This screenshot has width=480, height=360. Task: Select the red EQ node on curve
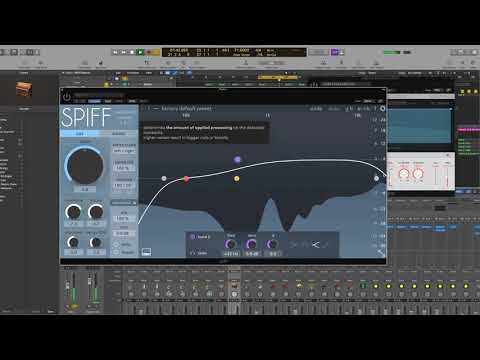[x=186, y=179]
